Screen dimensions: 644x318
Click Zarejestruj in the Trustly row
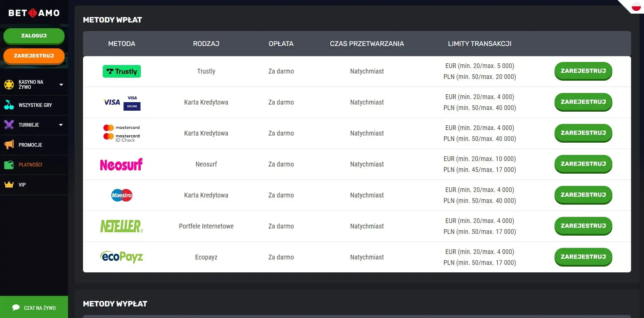point(583,71)
